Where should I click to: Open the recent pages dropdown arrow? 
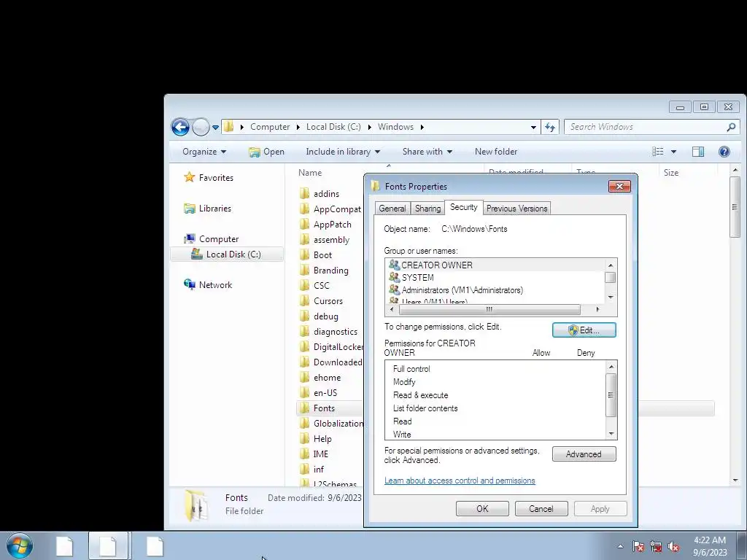point(215,128)
